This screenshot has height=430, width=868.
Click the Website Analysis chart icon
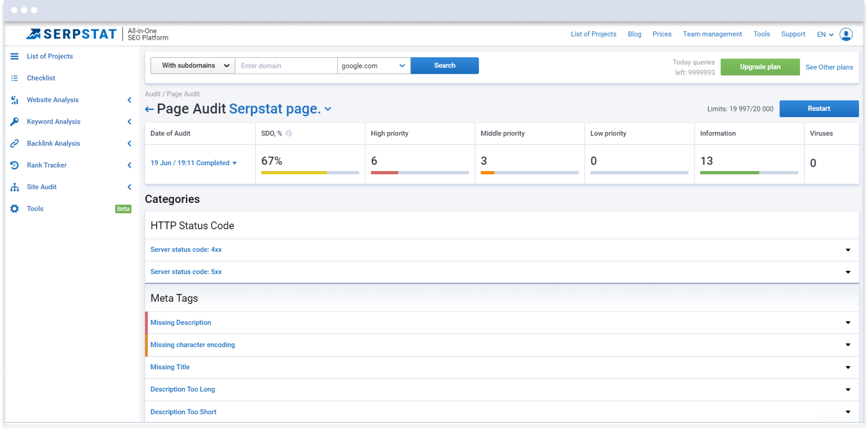[x=14, y=100]
